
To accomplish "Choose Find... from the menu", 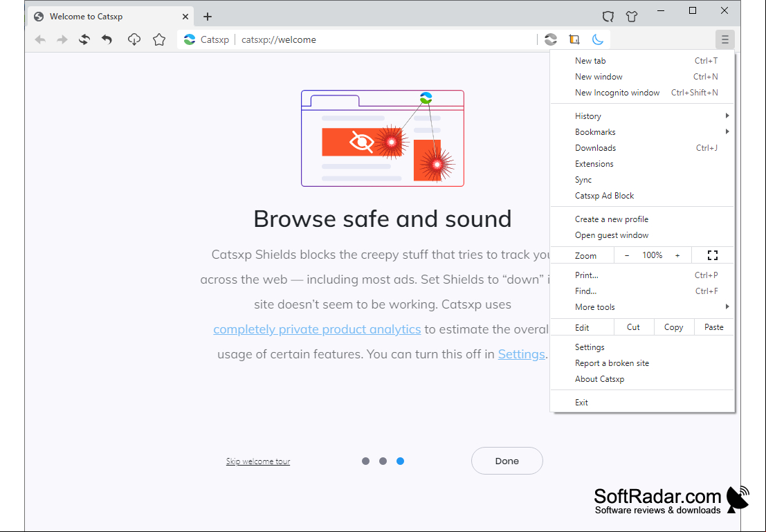I will pos(642,291).
